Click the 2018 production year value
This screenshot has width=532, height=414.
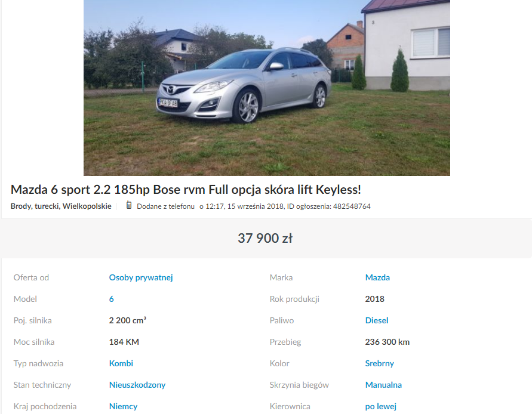(374, 299)
